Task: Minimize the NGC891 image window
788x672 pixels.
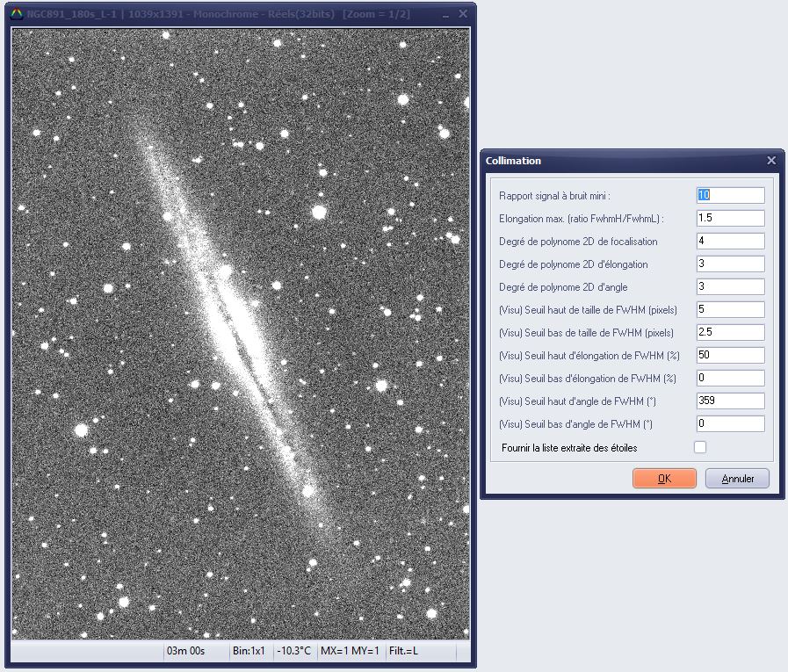Action: 445,15
